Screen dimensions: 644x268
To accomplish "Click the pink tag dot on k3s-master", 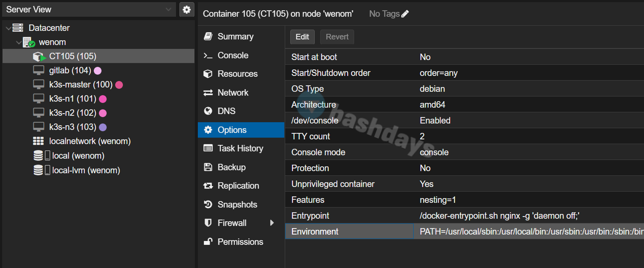I will (119, 85).
